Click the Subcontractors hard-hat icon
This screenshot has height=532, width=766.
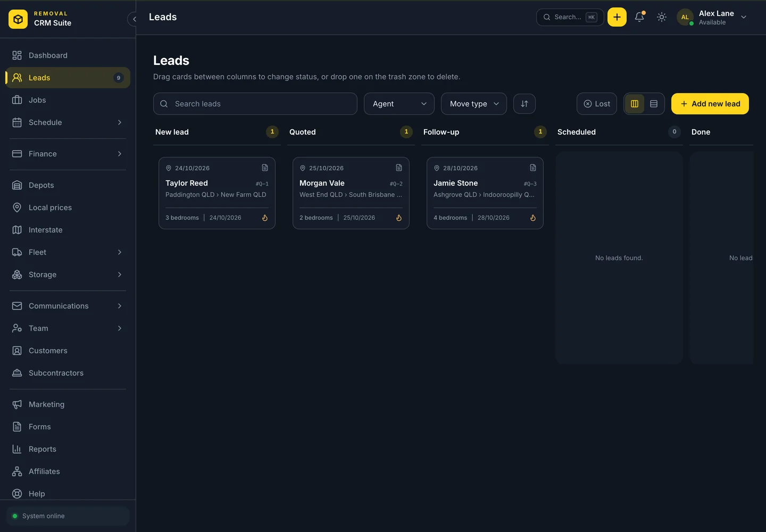coord(17,373)
